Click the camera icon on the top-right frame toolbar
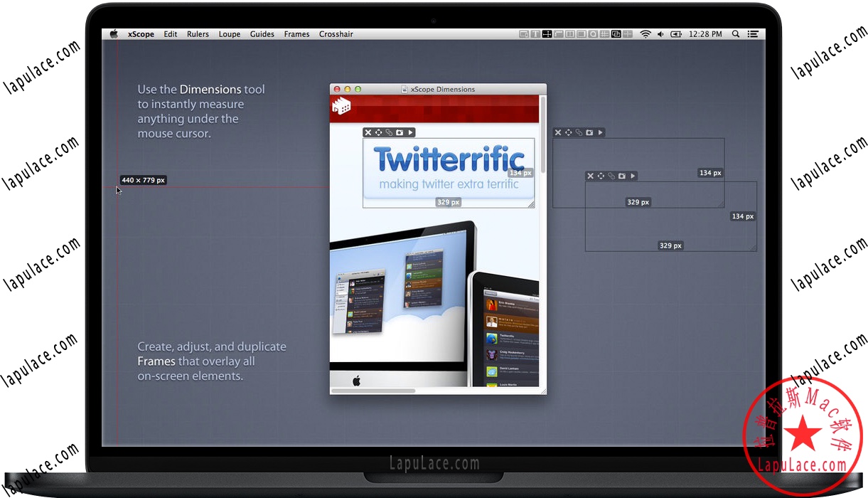The width and height of the screenshot is (868, 498). (588, 132)
